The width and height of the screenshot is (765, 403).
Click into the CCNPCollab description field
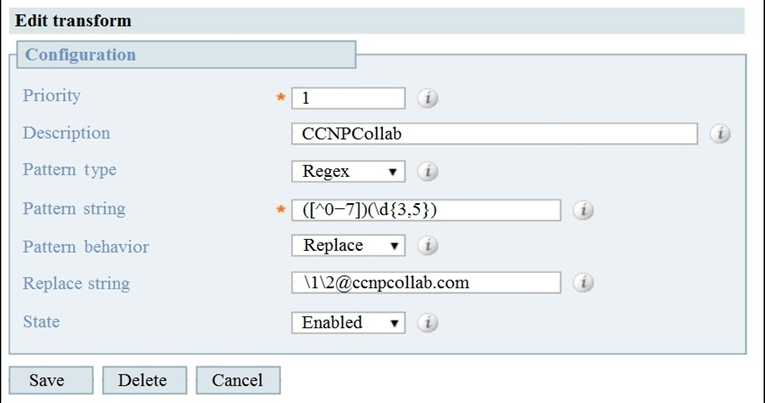pyautogui.click(x=495, y=134)
